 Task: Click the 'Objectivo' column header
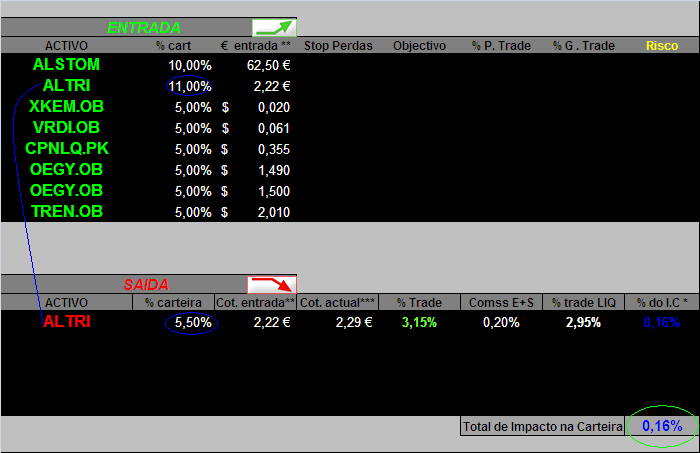pyautogui.click(x=419, y=46)
